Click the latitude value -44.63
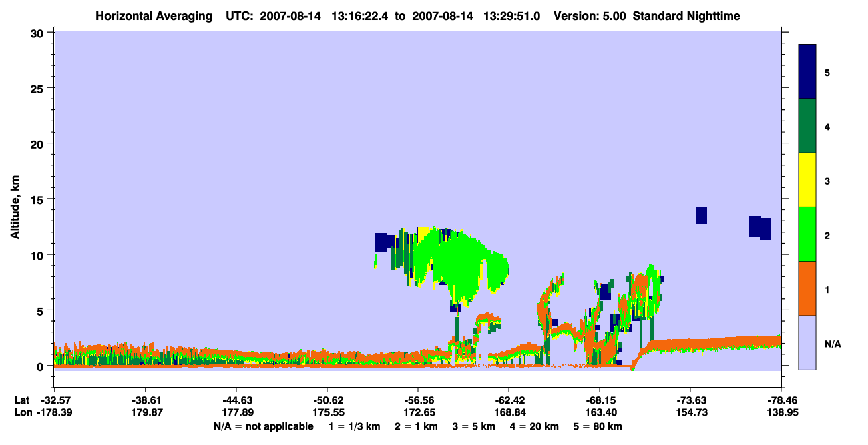The height and width of the screenshot is (445, 868). (x=236, y=400)
